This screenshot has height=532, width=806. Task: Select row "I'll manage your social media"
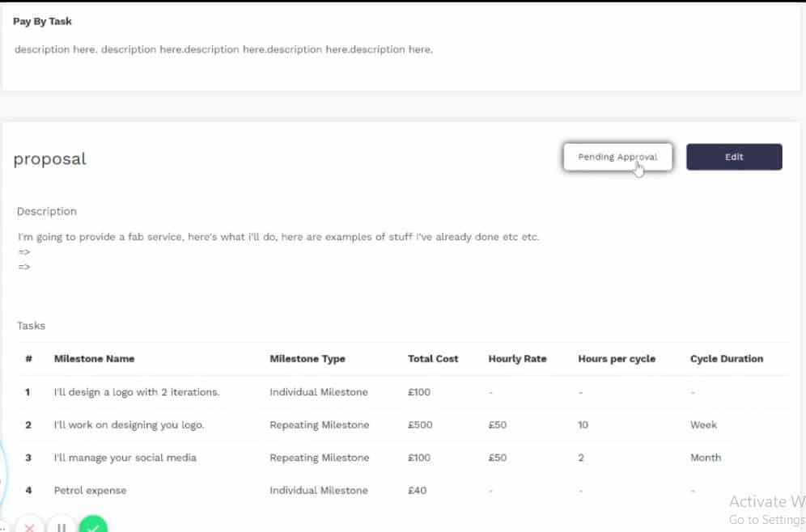[x=403, y=458]
